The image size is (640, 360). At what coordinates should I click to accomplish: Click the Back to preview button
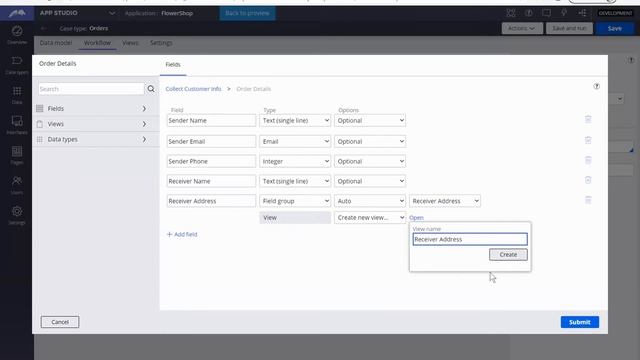tap(247, 13)
